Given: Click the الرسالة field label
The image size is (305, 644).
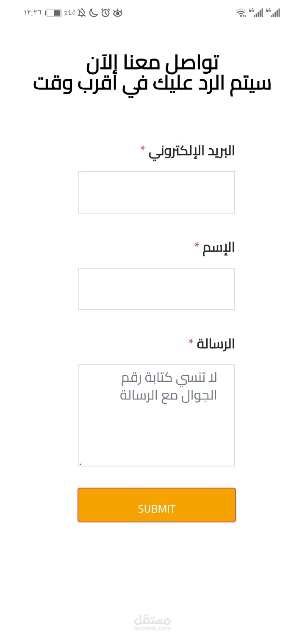Looking at the screenshot, I should click(x=216, y=344).
